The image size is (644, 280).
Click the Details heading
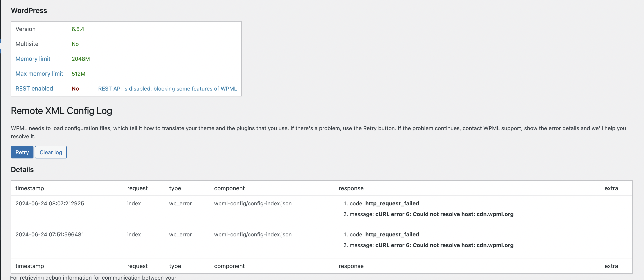coord(22,170)
